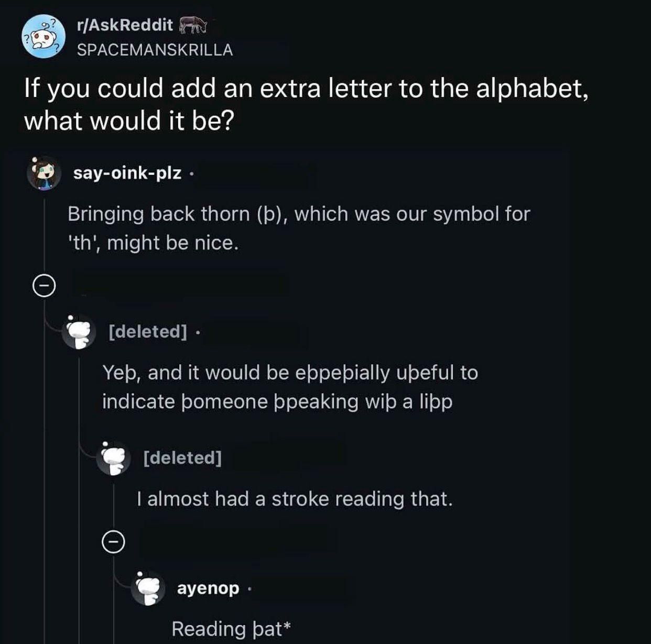The width and height of the screenshot is (651, 644).
Task: Open SPACEMANSKRILLA's user profile
Action: 155,50
